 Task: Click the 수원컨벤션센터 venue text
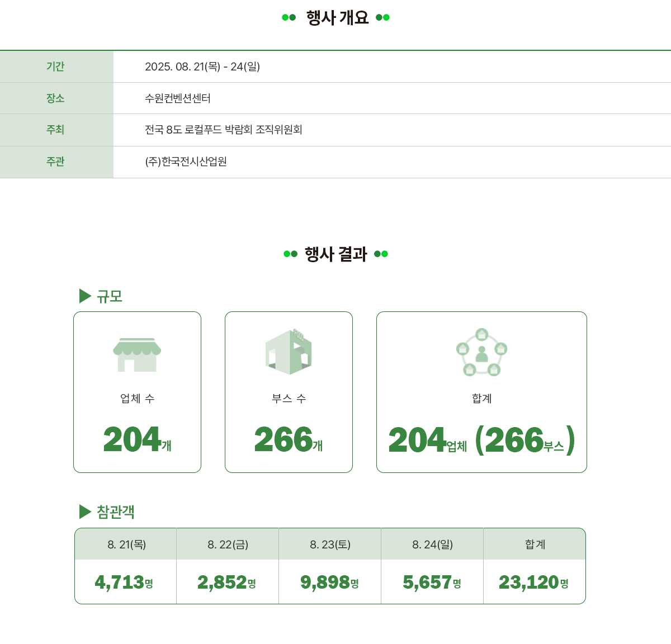[x=178, y=98]
